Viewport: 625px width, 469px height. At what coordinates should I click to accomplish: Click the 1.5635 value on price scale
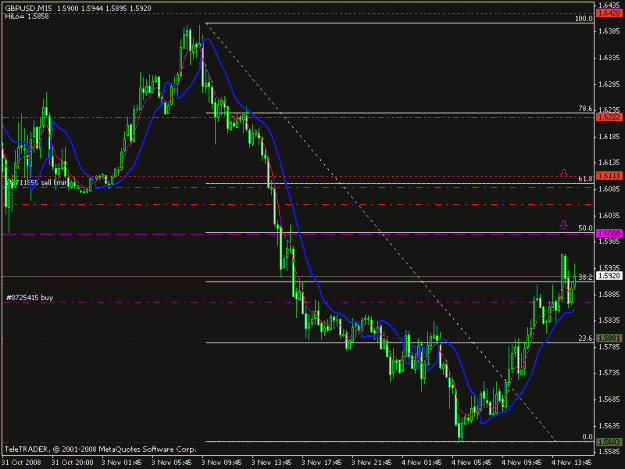tap(609, 426)
